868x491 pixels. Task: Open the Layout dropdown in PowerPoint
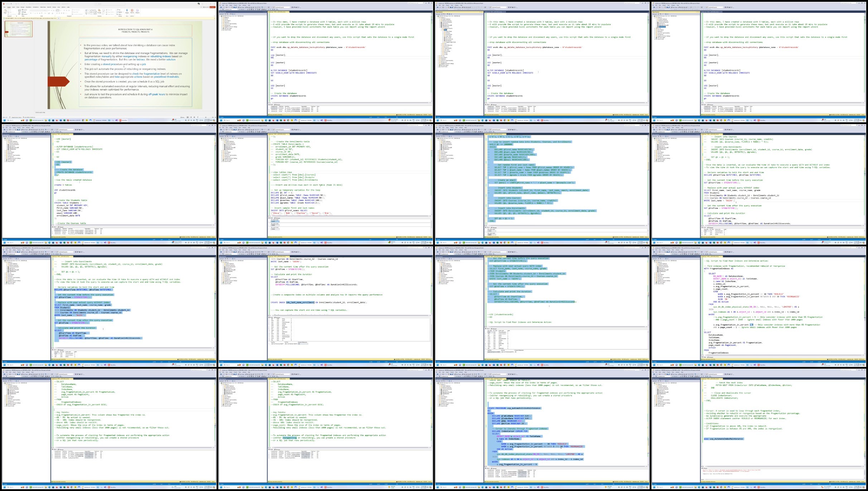click(25, 10)
